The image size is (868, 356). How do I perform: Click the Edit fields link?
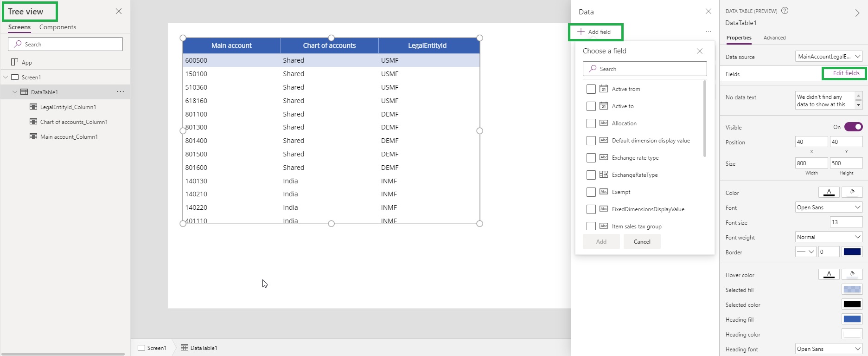pyautogui.click(x=846, y=73)
